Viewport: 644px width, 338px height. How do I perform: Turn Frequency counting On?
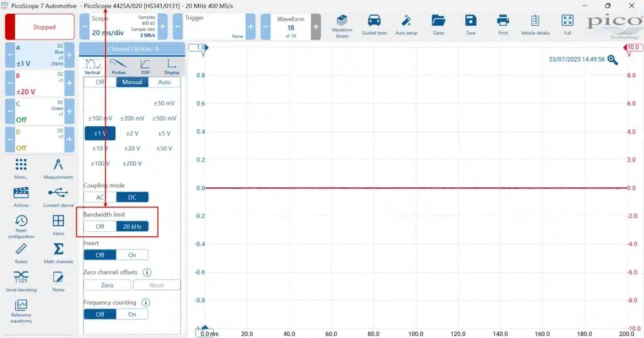coord(132,315)
